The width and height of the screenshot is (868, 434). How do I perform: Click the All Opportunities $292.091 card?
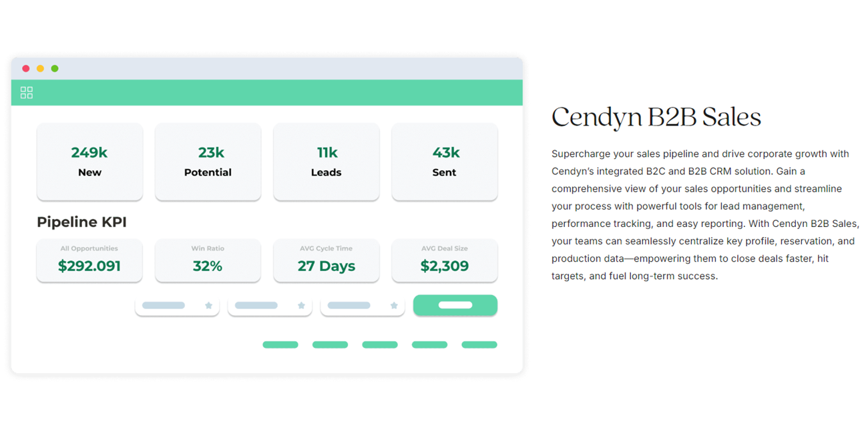pyautogui.click(x=89, y=260)
